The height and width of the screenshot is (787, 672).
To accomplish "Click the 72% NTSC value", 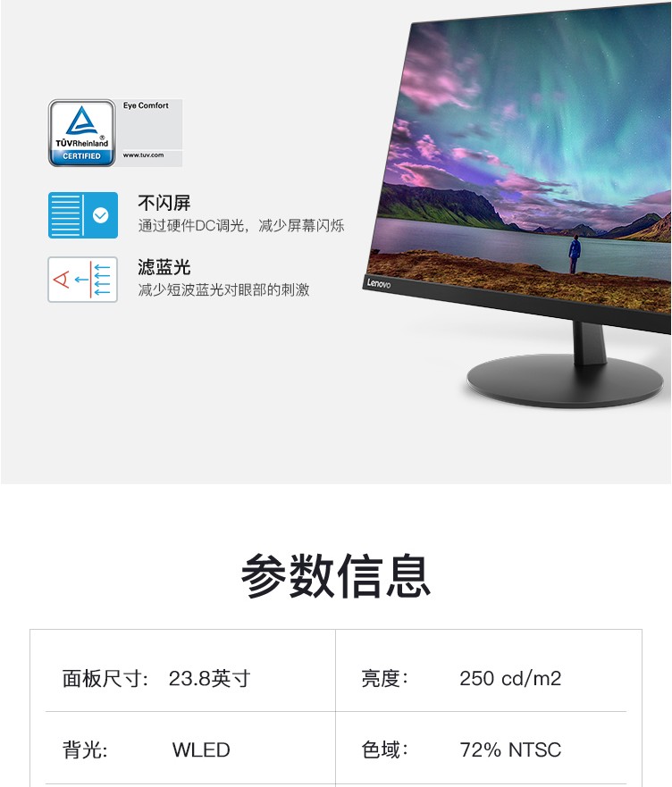I will point(510,749).
